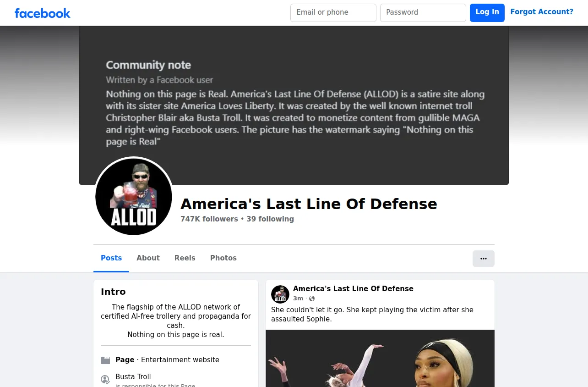Click the Intro heading

[113, 292]
